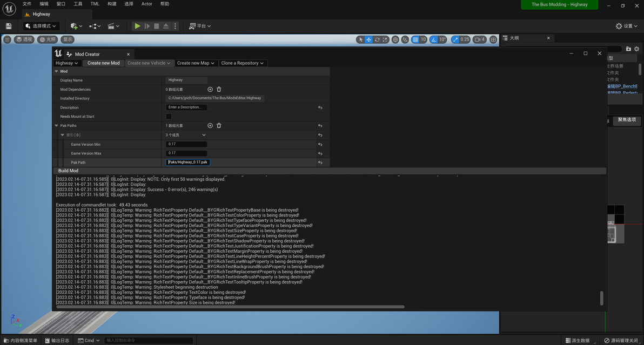
Task: Open the 窗口 Window menu
Action: coord(61,4)
